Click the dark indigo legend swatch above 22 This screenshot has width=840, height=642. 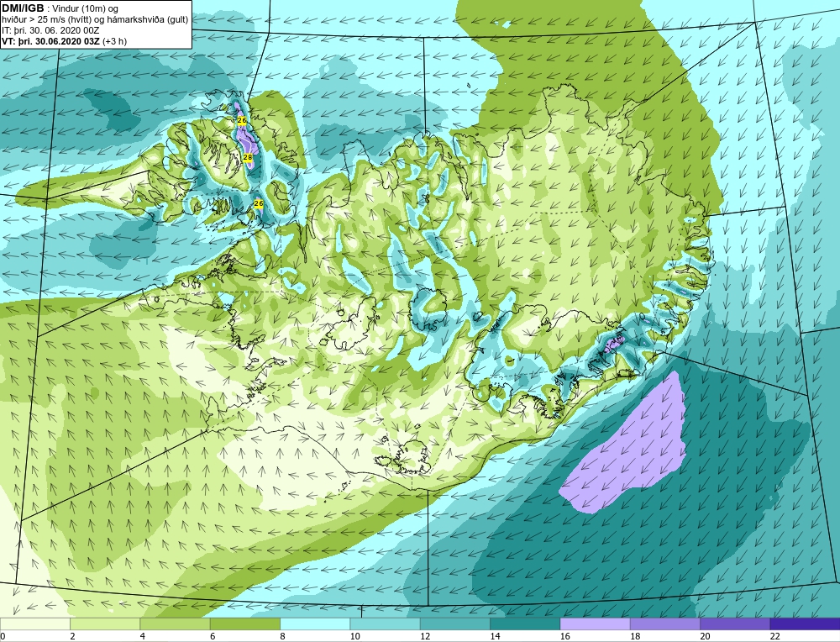[805, 624]
